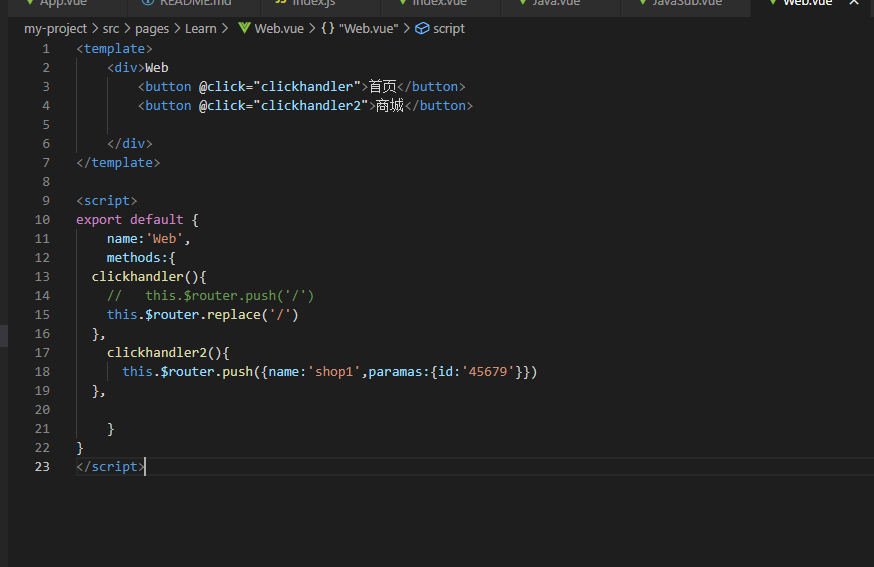Click the curly braces icon in breadcrumb
This screenshot has width=874, height=567.
click(328, 28)
